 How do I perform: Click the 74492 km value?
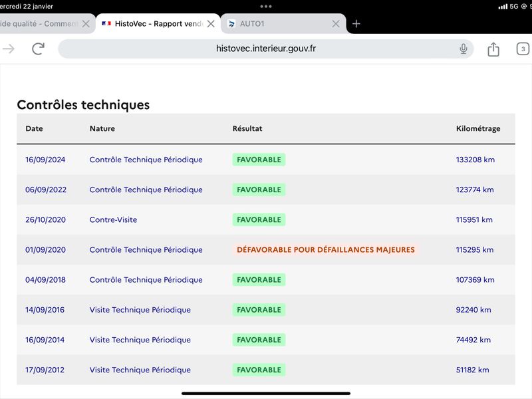tap(473, 340)
